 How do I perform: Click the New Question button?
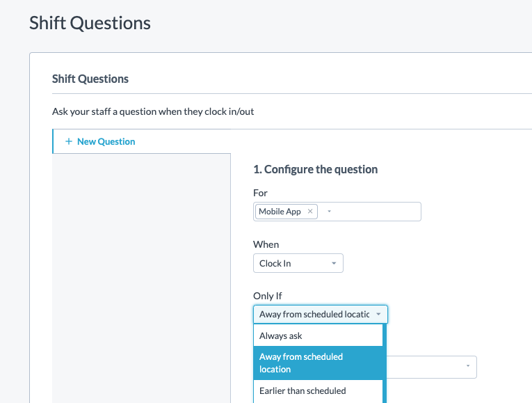pos(106,141)
